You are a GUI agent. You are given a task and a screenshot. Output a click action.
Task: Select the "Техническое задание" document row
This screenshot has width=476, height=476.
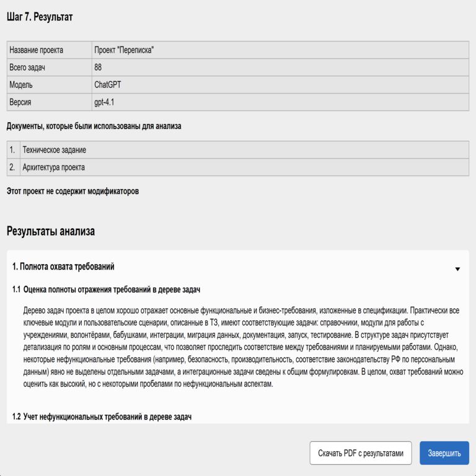(55, 150)
